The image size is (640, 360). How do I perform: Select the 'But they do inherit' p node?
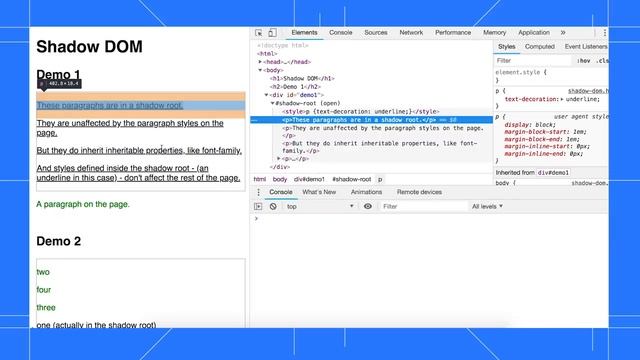pyautogui.click(x=380, y=147)
